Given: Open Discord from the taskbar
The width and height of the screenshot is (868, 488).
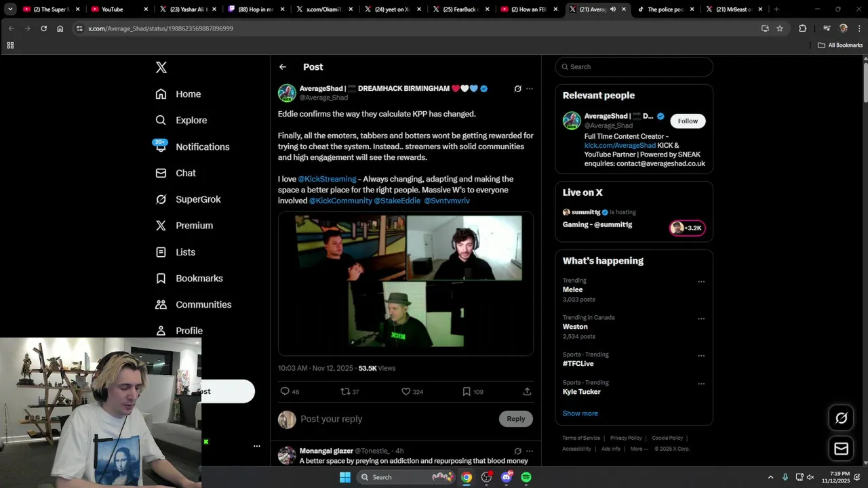Looking at the screenshot, I should click(x=506, y=477).
